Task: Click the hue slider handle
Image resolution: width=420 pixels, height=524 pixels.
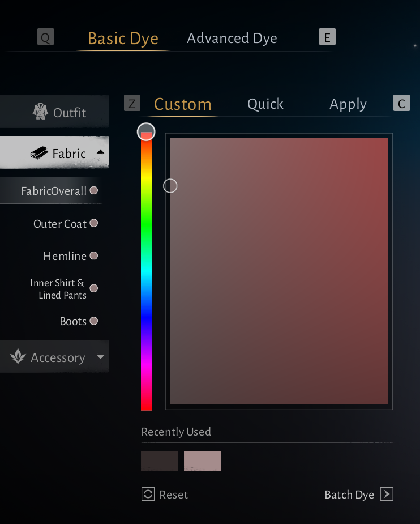Action: [x=146, y=131]
